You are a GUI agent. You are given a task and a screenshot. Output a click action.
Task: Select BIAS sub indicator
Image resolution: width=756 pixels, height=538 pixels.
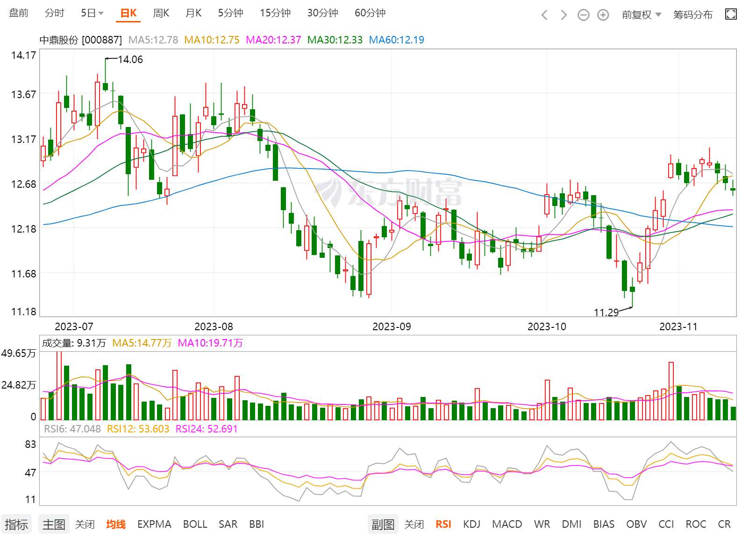[604, 524]
